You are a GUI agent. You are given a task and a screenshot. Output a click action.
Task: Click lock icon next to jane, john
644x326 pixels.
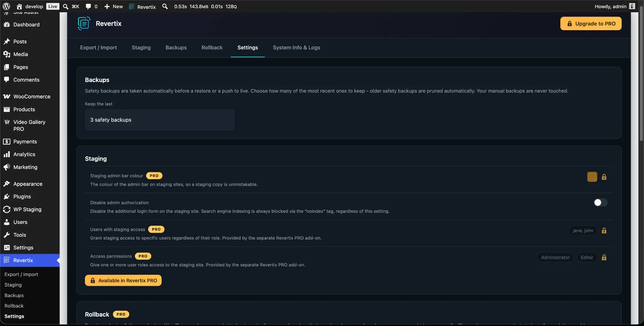click(x=604, y=230)
